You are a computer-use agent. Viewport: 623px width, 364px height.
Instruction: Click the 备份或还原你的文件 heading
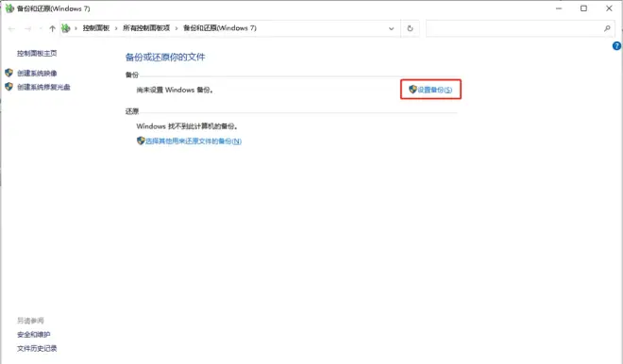(x=165, y=58)
